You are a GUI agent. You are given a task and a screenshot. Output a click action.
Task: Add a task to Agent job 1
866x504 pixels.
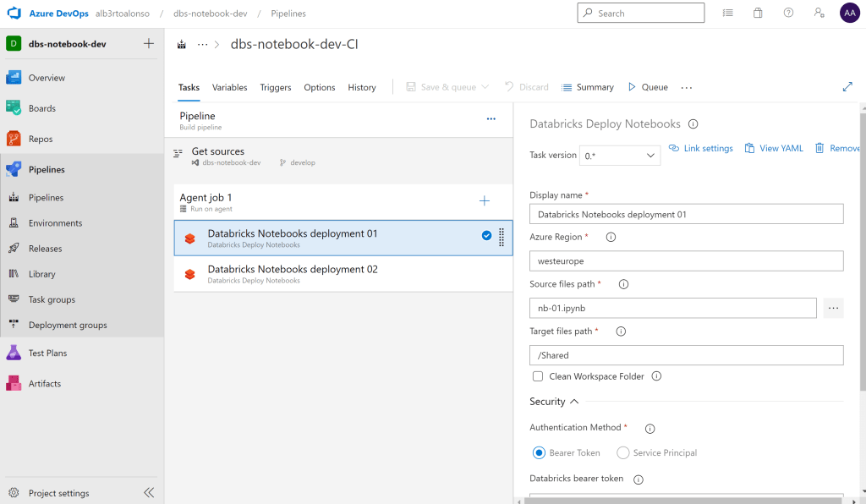tap(485, 200)
